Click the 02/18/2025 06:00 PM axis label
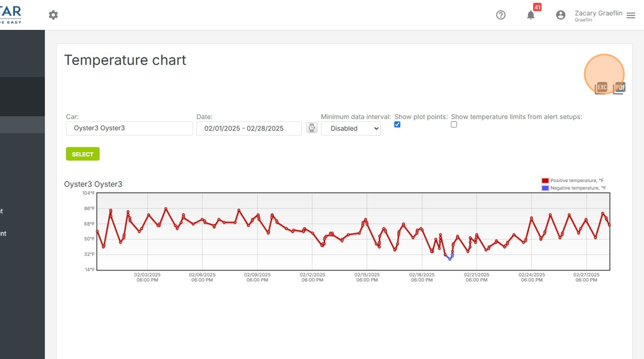Viewport: 644px width, 359px height. (422, 277)
